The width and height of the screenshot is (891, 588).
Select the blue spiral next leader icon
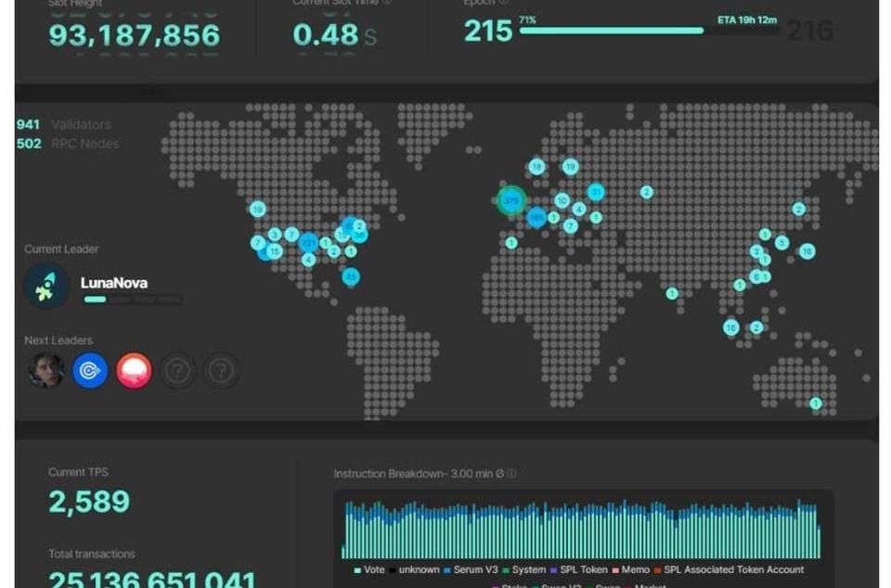pos(90,371)
